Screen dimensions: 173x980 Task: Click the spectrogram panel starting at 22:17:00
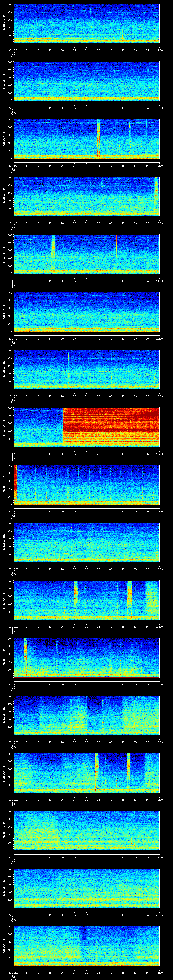86,81
